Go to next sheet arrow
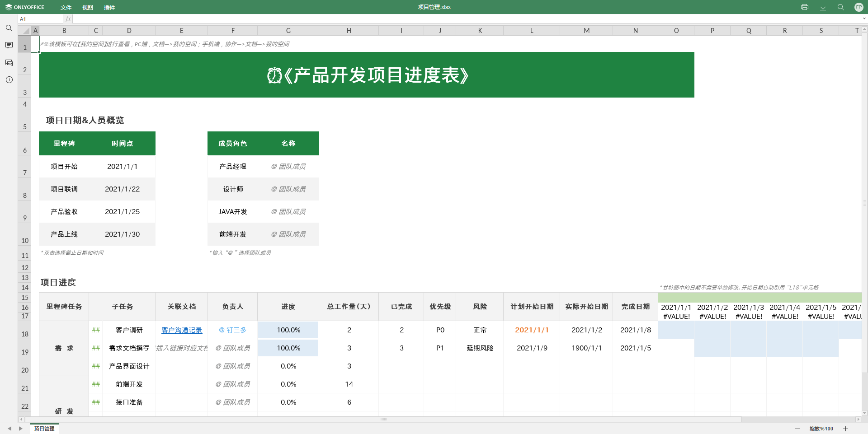Screen dimensions: 868x434 click(x=20, y=429)
